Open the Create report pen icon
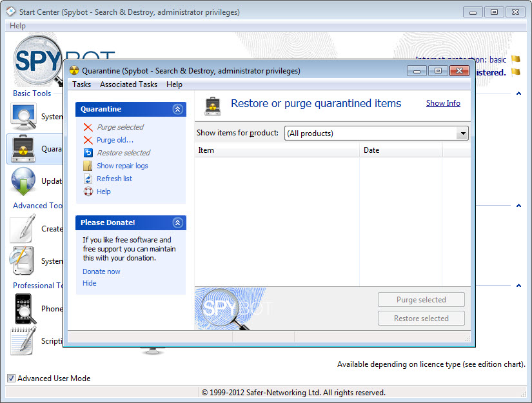532x403 pixels. coord(23,228)
